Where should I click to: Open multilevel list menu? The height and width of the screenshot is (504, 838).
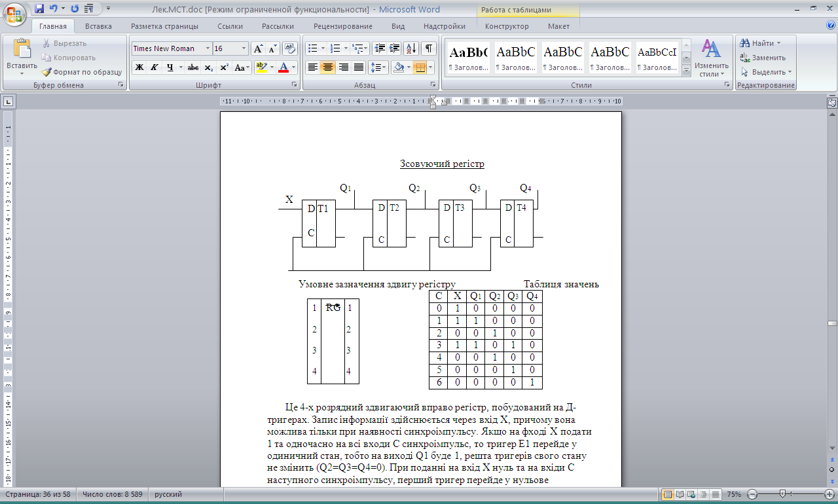click(359, 48)
